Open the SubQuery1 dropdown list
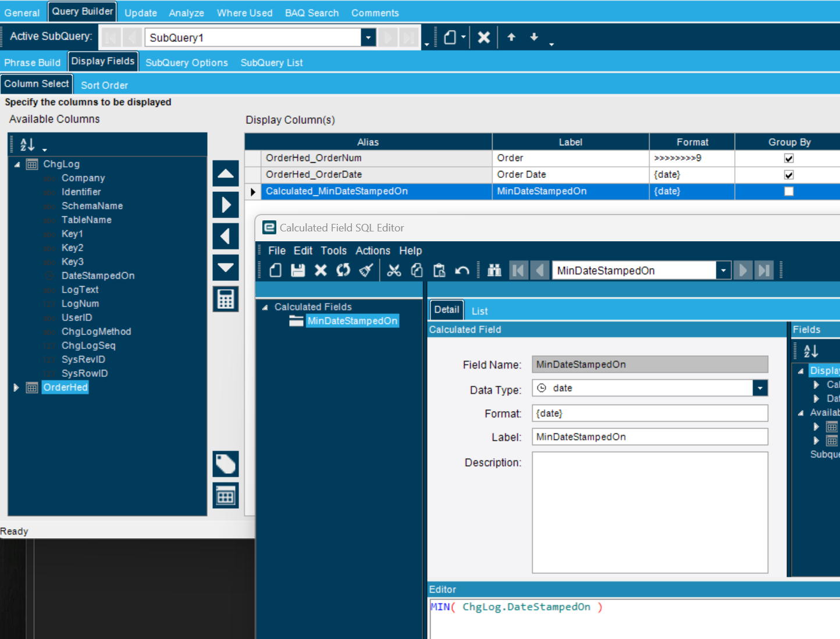Image resolution: width=840 pixels, height=639 pixels. 368,38
